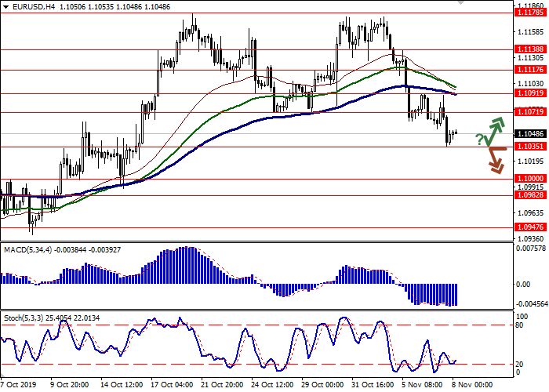Click the current price 1.10486 label
The image size is (549, 392).
point(529,134)
